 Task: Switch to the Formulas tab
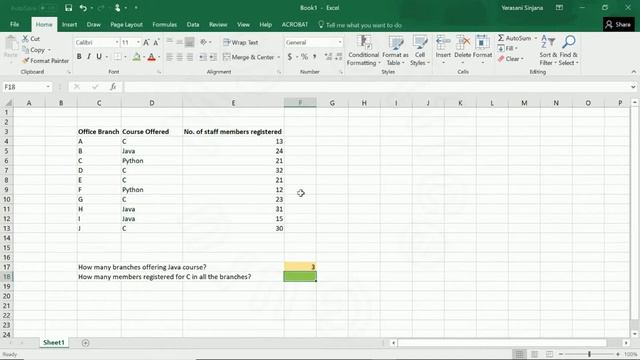click(x=164, y=24)
